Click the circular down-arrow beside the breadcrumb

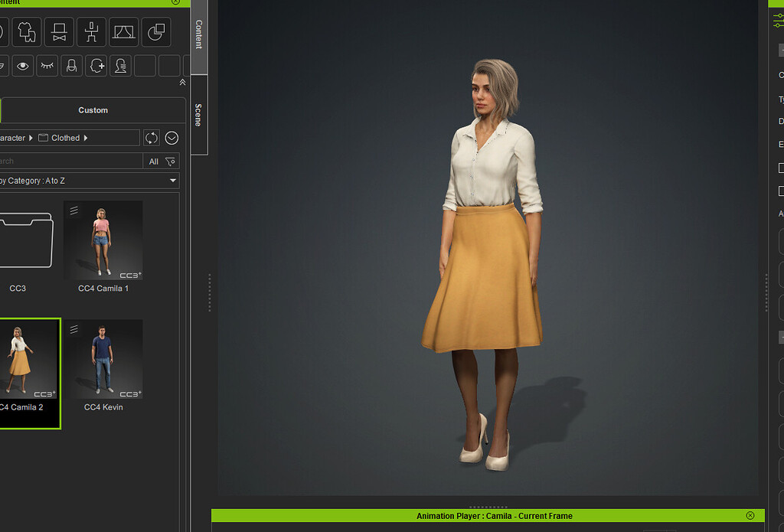coord(171,138)
